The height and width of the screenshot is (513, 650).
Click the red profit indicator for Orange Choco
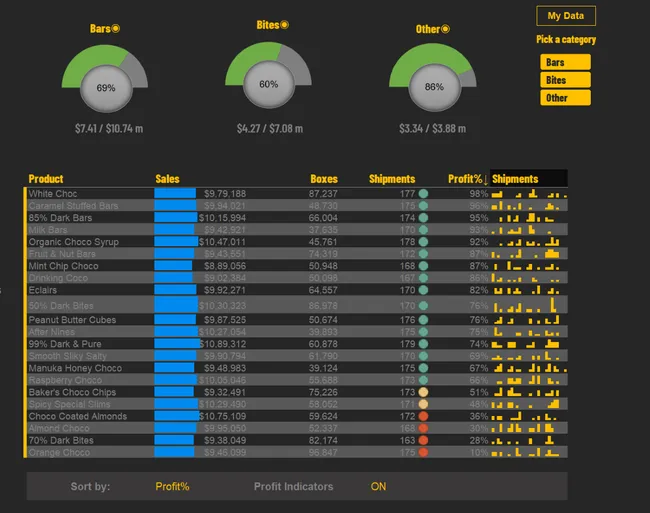point(423,452)
